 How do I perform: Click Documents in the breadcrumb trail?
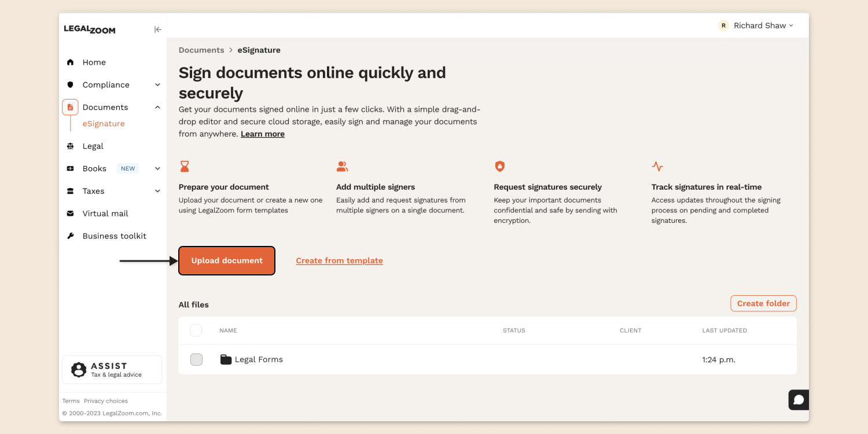(x=201, y=50)
